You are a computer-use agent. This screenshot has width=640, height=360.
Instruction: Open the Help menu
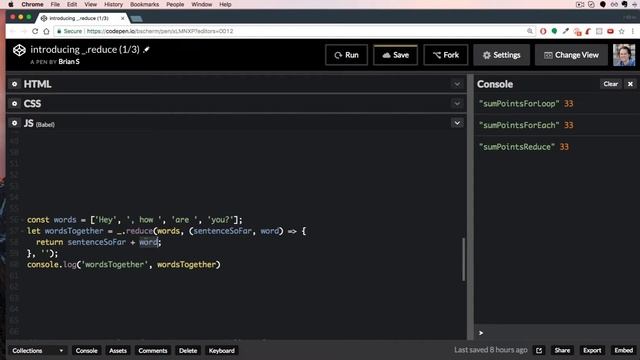225,4
